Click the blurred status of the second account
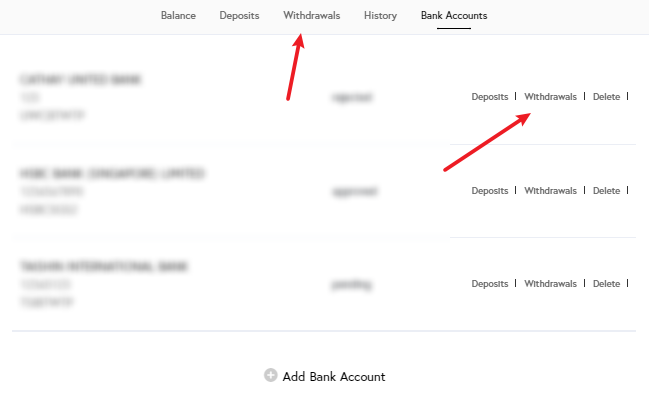 point(355,191)
